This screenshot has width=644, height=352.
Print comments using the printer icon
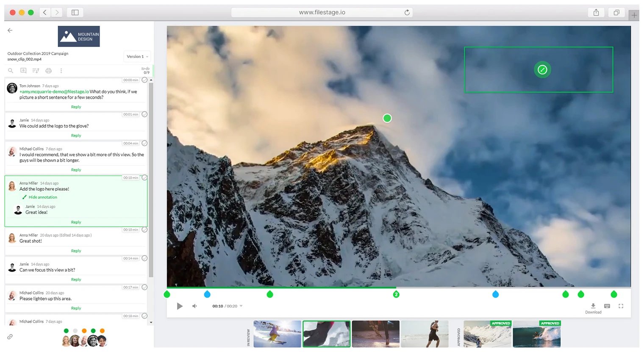pos(48,71)
